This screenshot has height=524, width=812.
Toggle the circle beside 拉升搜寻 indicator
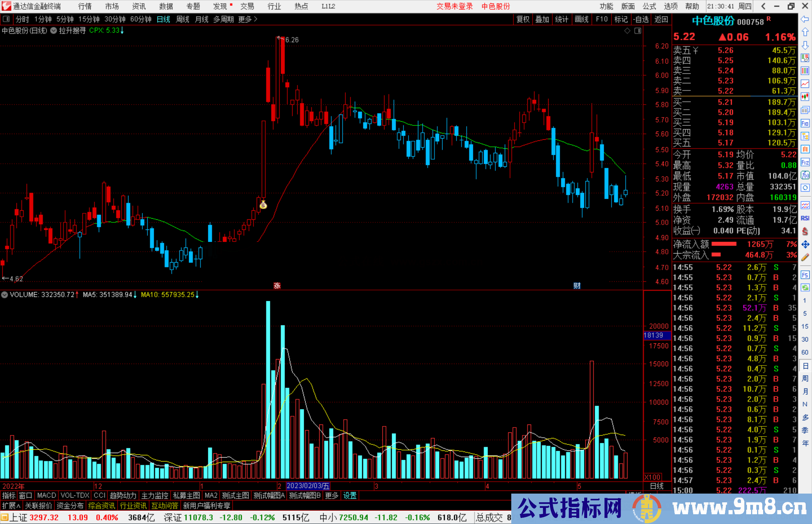[x=54, y=30]
